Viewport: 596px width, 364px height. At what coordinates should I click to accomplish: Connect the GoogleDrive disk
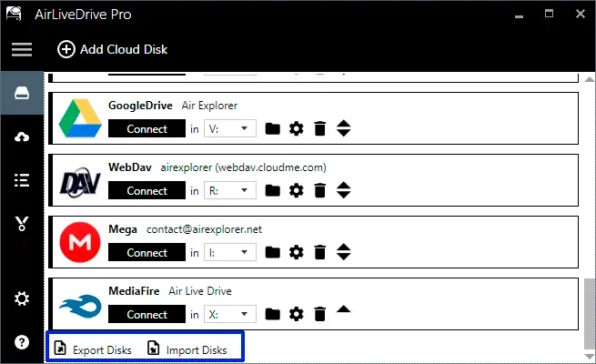click(146, 129)
